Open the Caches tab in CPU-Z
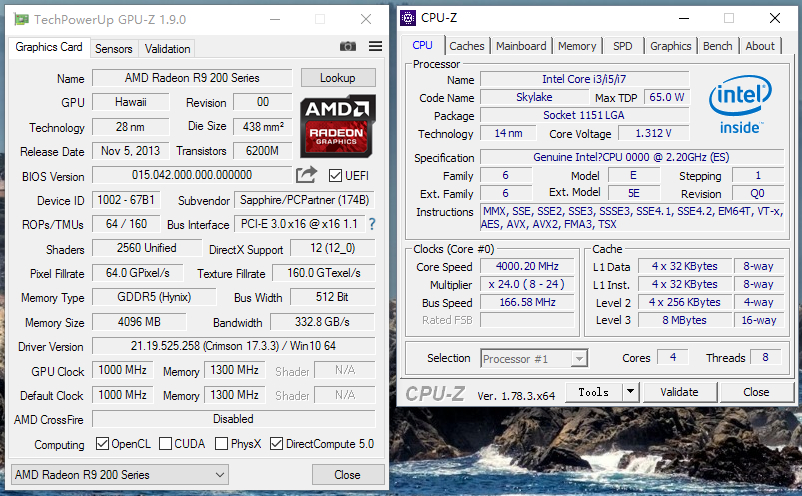The image size is (802, 496). (x=466, y=46)
